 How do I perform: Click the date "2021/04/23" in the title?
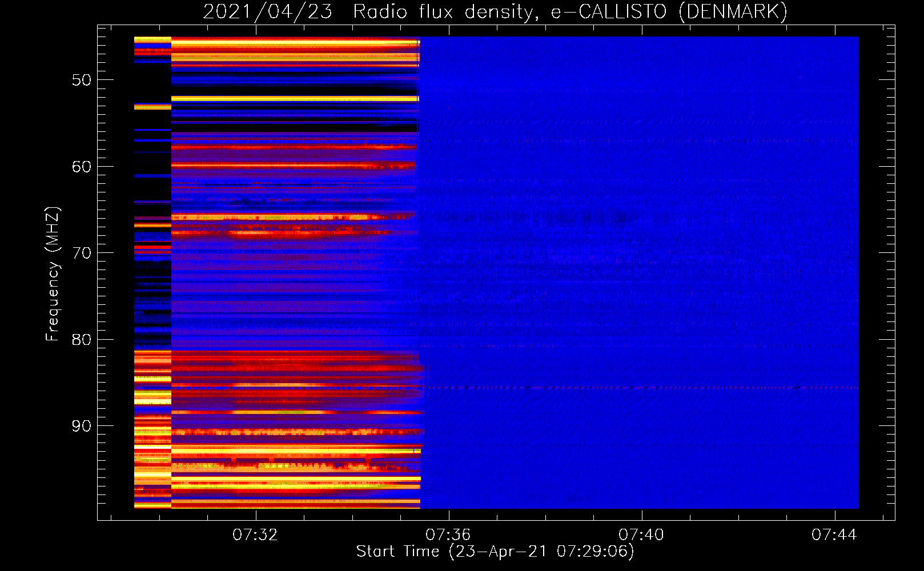[267, 11]
